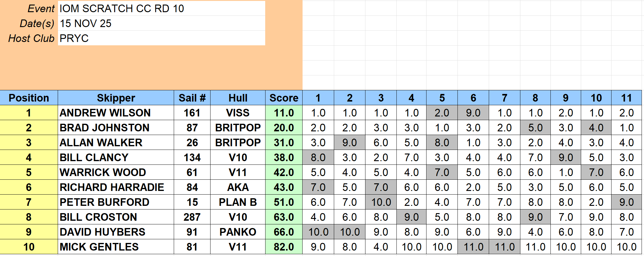Screen dimensions: 644x256
Task: Click the Event name field
Action: (x=161, y=9)
